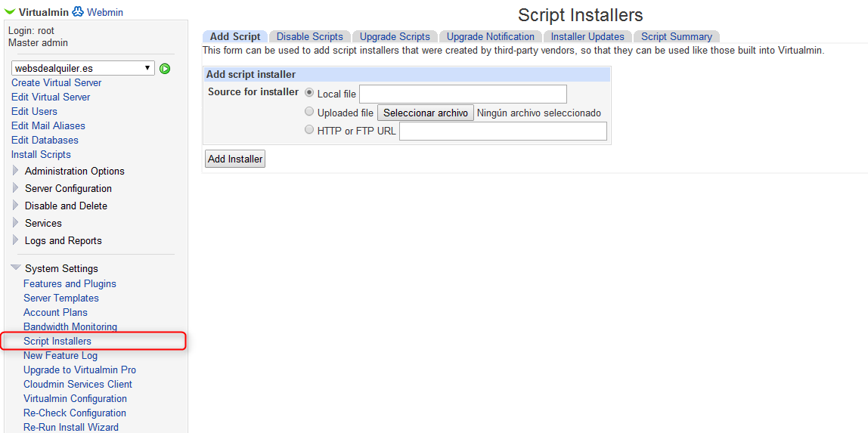Go to the Script Summary tab

676,36
